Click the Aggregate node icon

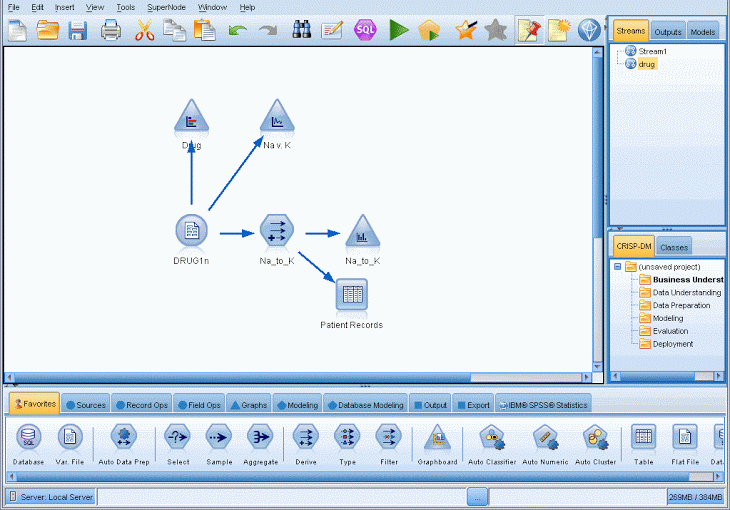(x=260, y=444)
